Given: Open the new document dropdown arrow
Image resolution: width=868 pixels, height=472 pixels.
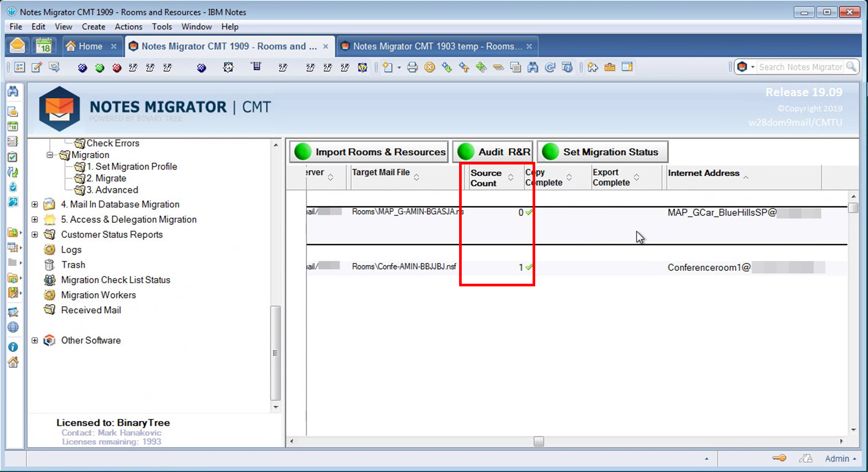Looking at the screenshot, I should click(399, 68).
